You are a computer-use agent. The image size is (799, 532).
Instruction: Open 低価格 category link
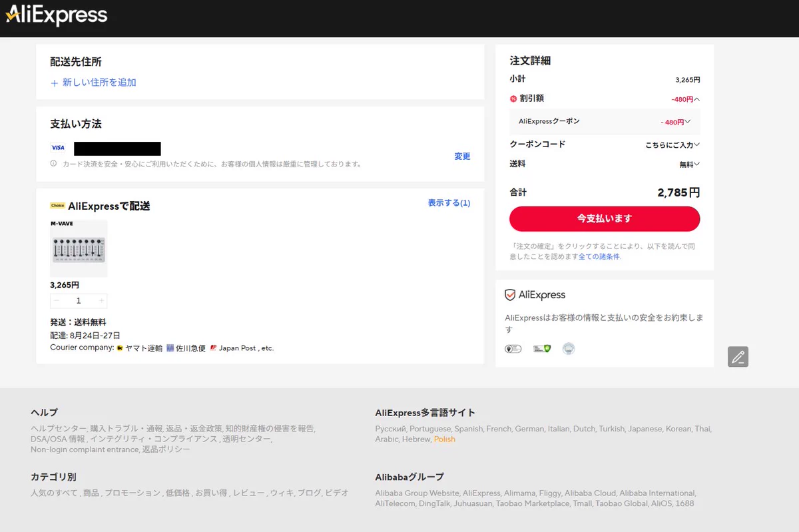click(x=177, y=493)
